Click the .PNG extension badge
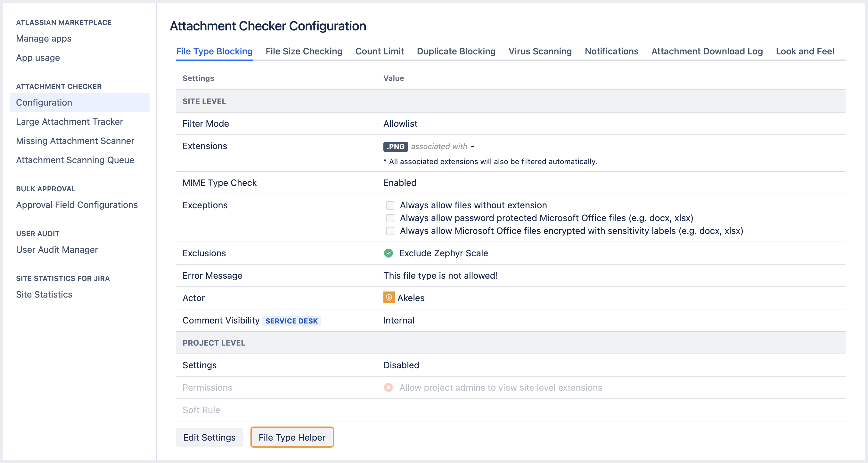This screenshot has width=868, height=463. coord(395,147)
